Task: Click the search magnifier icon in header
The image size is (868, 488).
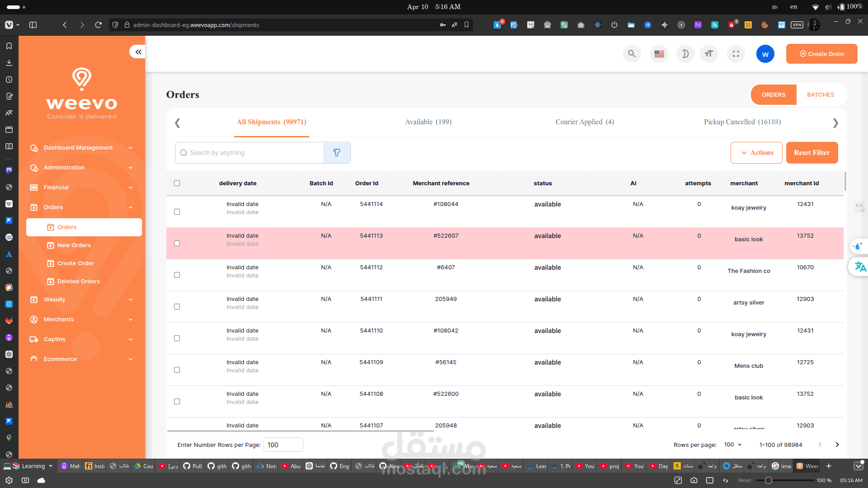Action: [632, 54]
